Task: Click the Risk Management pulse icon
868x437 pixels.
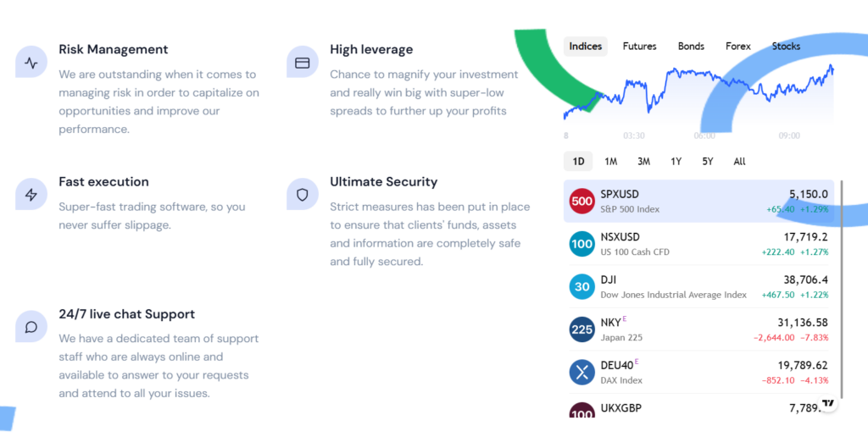Action: (31, 62)
